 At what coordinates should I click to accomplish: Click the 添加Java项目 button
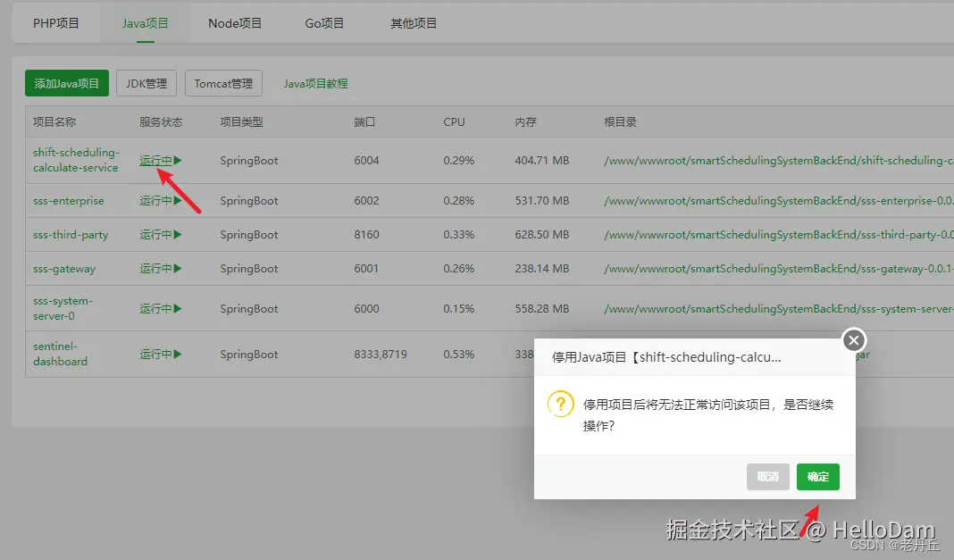coord(66,82)
